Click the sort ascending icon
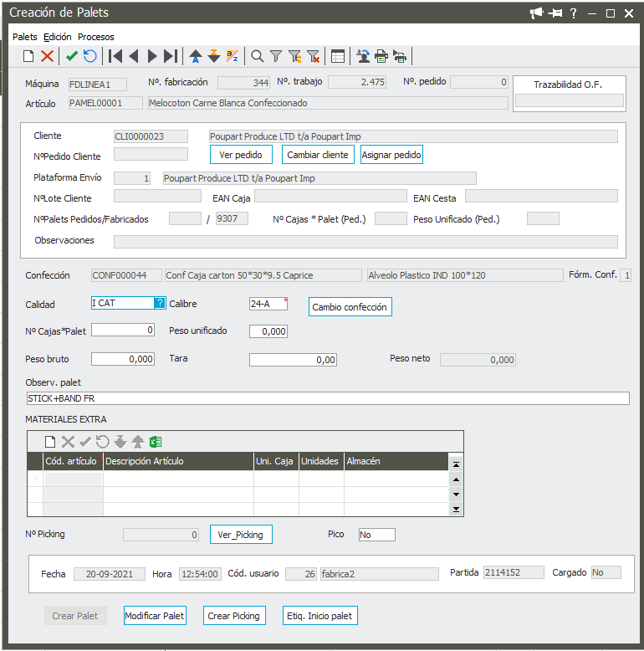 (x=195, y=56)
